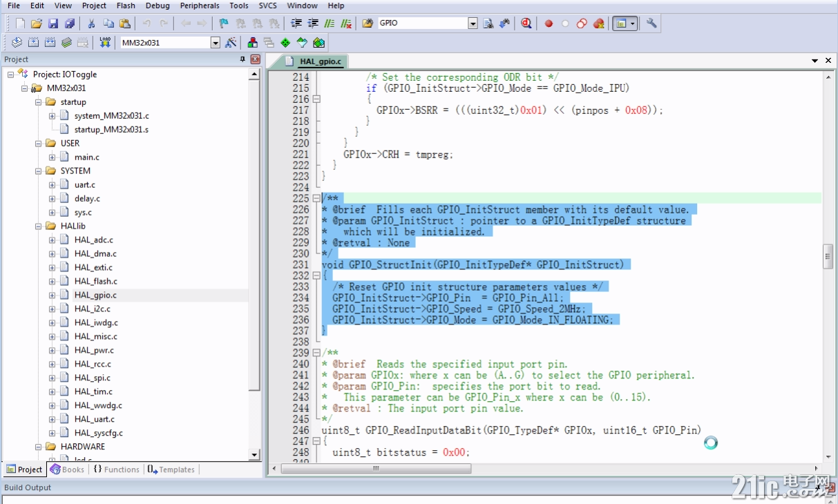Switch to the Functions panel tab

click(117, 469)
